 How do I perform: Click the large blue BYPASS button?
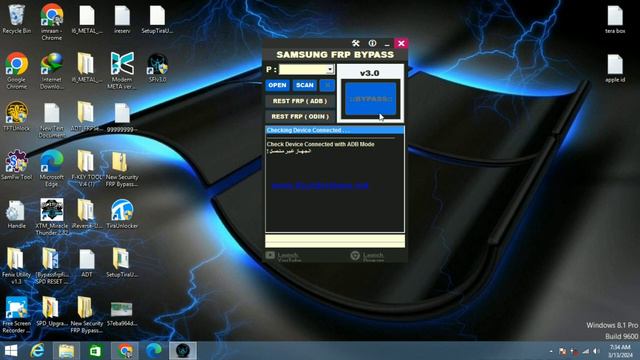(371, 99)
